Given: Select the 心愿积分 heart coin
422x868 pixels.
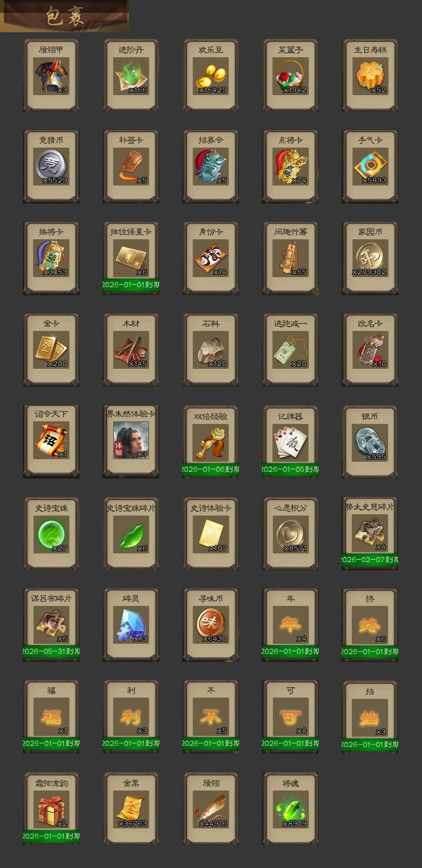Looking at the screenshot, I should click(x=290, y=534).
